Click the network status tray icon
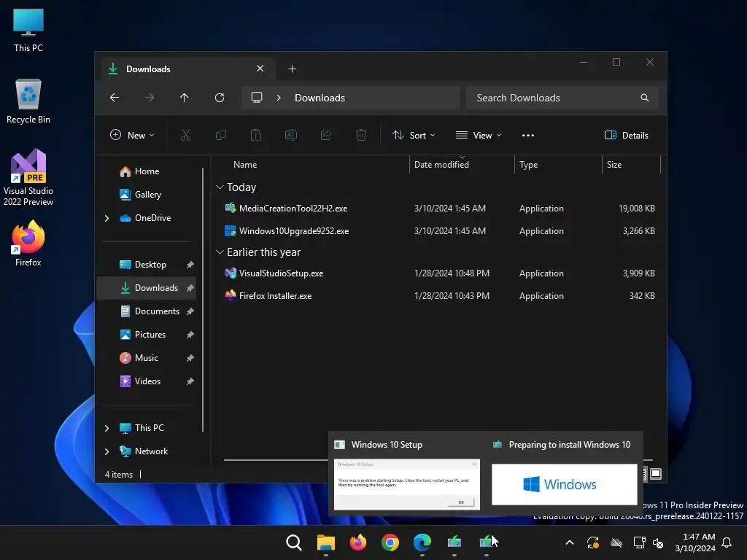This screenshot has width=747, height=560. pyautogui.click(x=639, y=542)
